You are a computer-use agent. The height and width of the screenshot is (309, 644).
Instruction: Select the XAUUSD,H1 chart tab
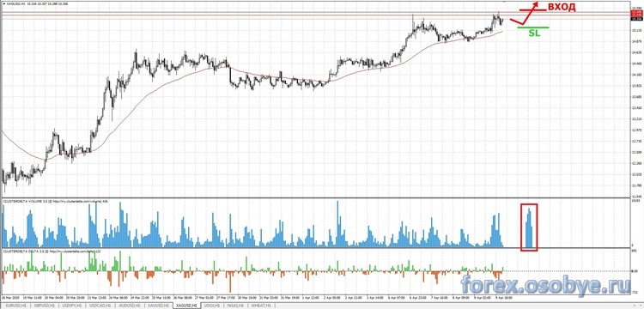pos(160,306)
